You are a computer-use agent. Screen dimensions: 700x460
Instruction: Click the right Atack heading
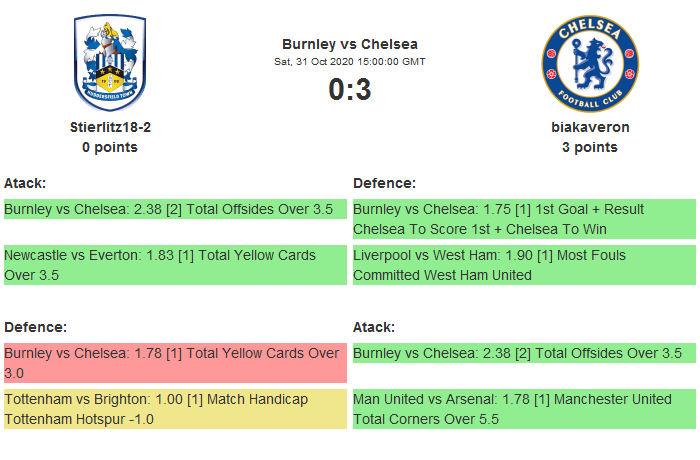(374, 327)
